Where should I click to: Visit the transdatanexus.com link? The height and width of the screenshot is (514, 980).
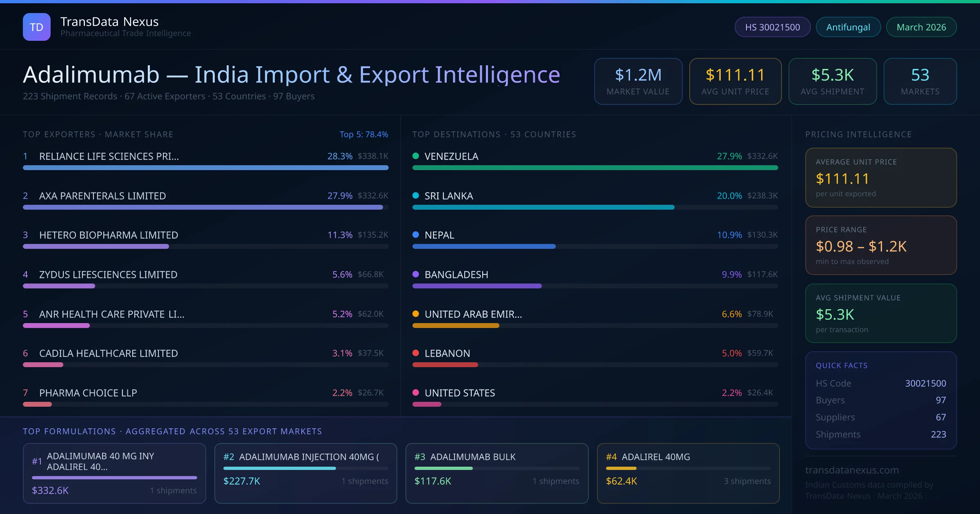coord(852,470)
